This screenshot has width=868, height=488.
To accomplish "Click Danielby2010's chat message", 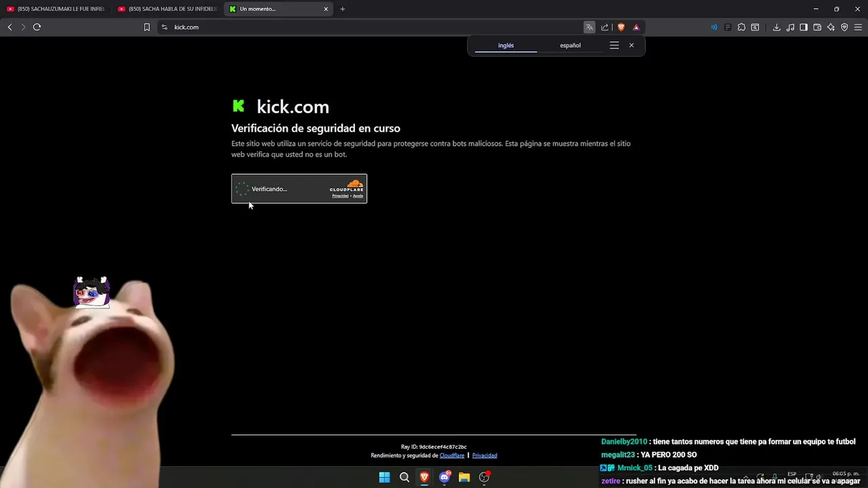I will (728, 442).
